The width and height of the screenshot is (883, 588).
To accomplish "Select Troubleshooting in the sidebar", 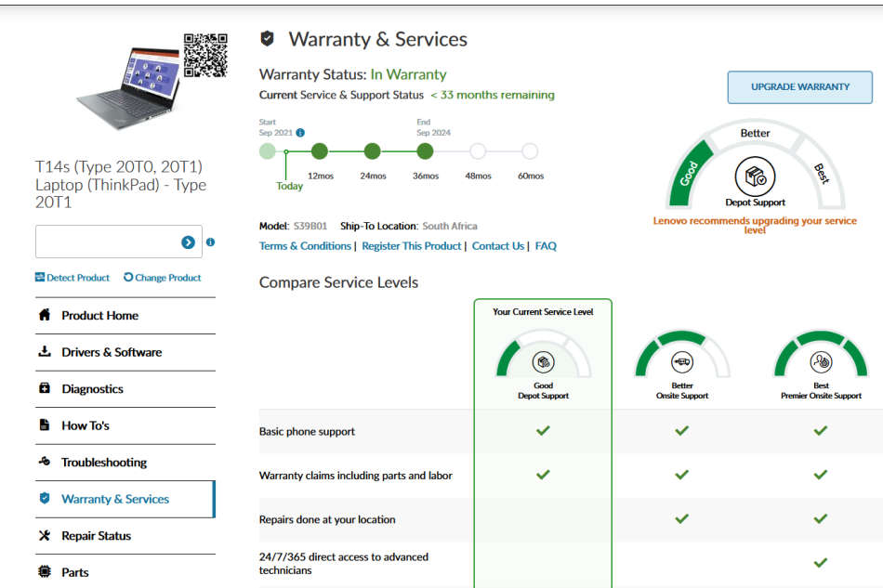I will pos(103,463).
